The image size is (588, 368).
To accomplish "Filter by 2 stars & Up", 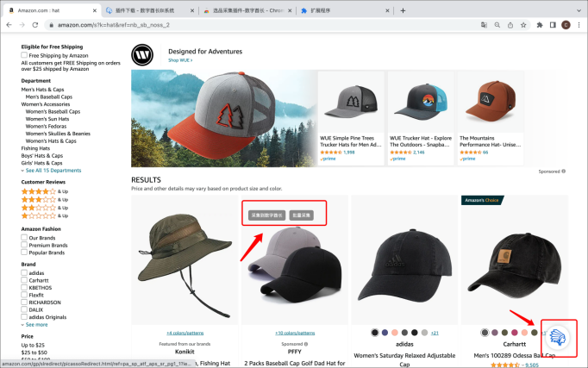I will 45,208.
